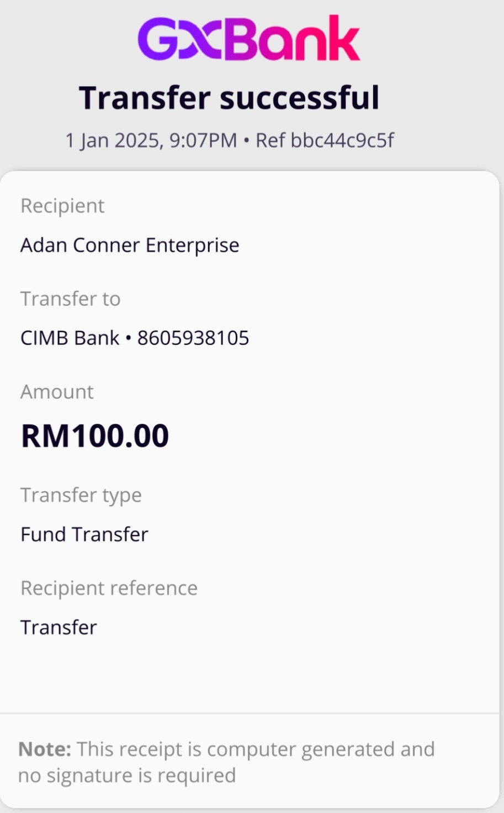Select the date 1 Jan 2025
The image size is (504, 813).
[114, 140]
